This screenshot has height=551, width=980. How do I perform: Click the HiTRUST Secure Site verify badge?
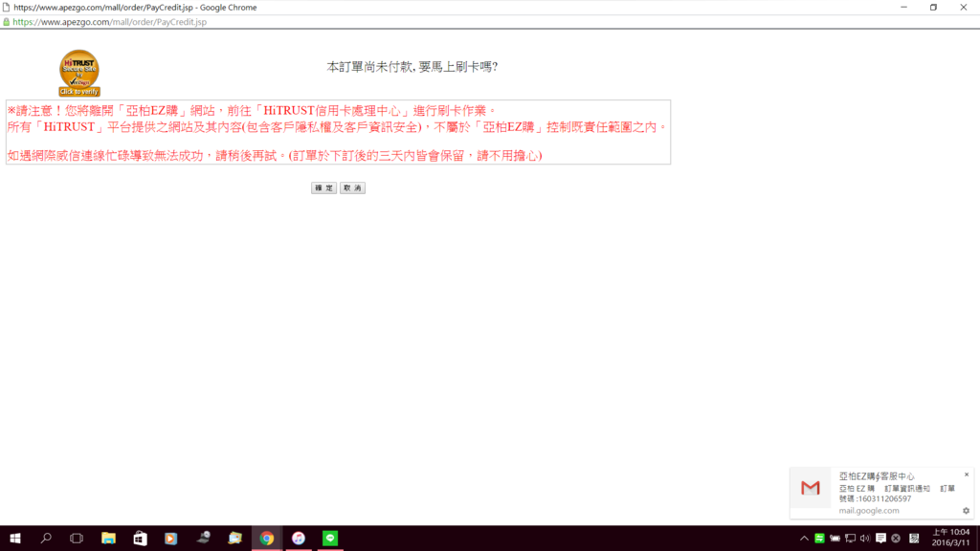click(79, 73)
